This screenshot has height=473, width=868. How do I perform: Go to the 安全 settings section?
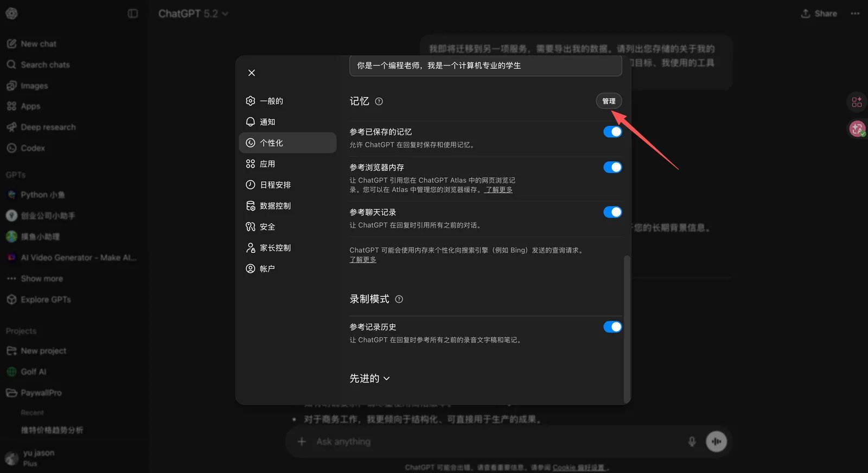[288, 227]
